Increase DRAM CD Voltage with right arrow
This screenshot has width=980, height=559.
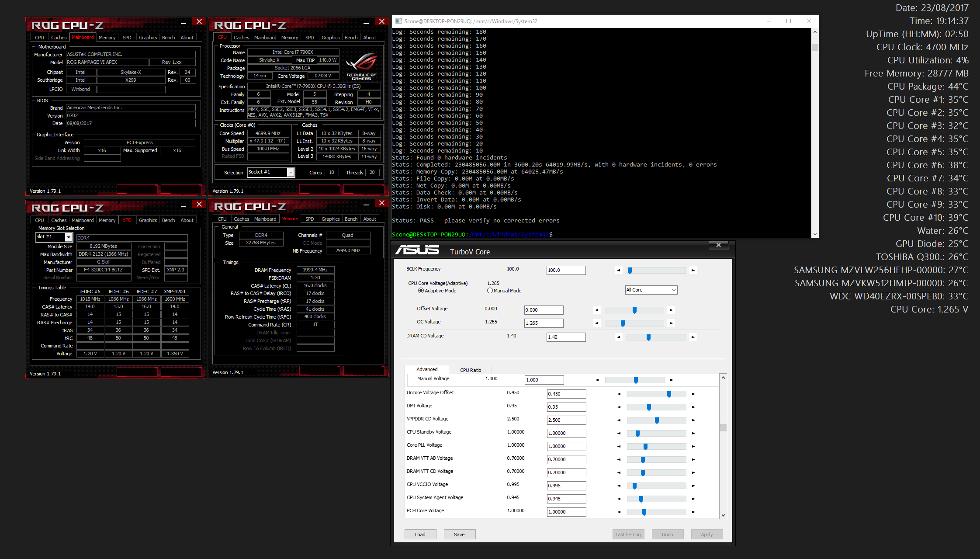[x=693, y=337]
